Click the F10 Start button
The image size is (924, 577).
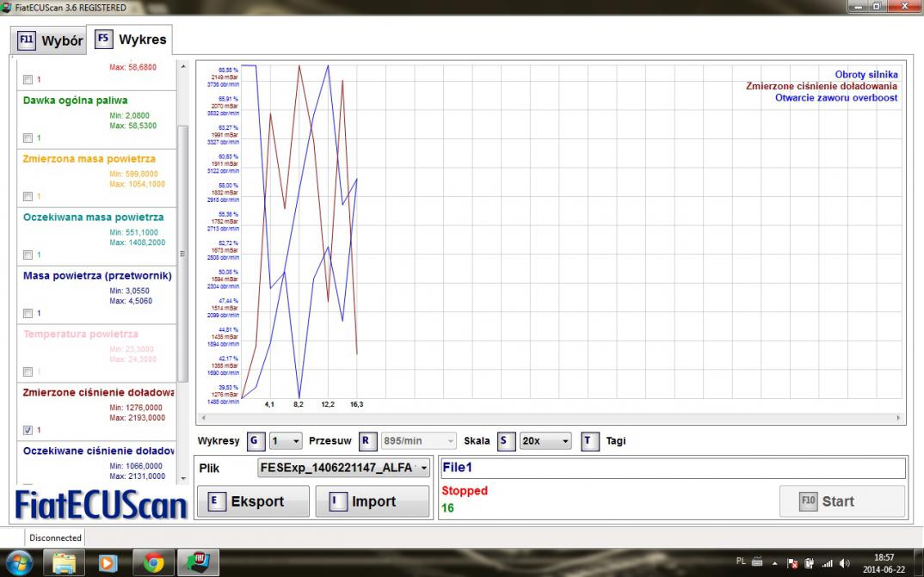click(x=841, y=501)
